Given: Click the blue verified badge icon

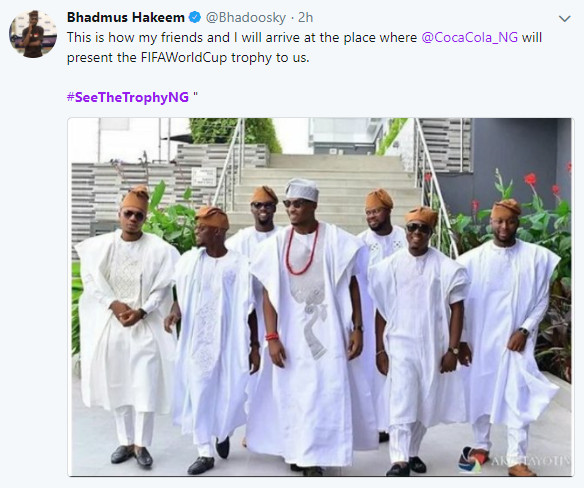Looking at the screenshot, I should pos(194,17).
